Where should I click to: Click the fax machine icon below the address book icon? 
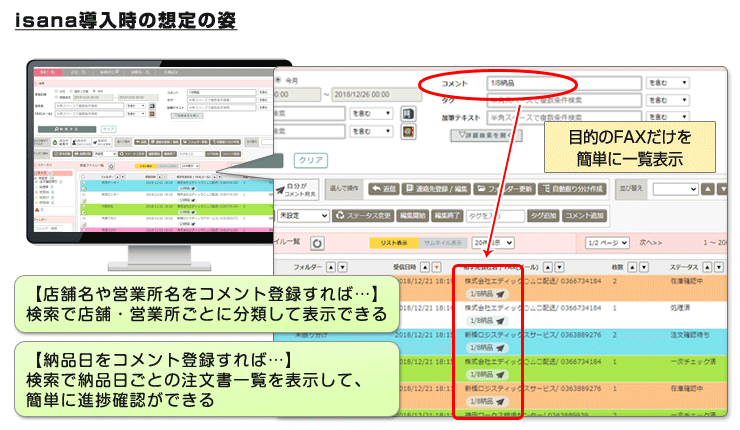(x=408, y=132)
